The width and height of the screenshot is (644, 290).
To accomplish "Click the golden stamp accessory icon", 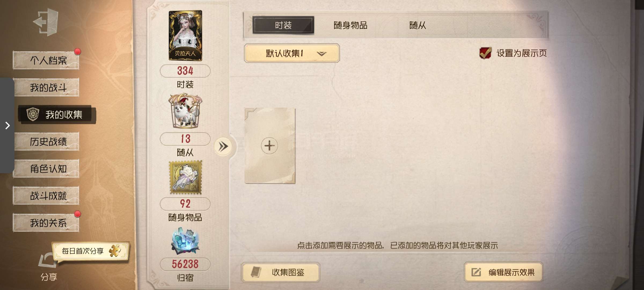I will point(185,177).
